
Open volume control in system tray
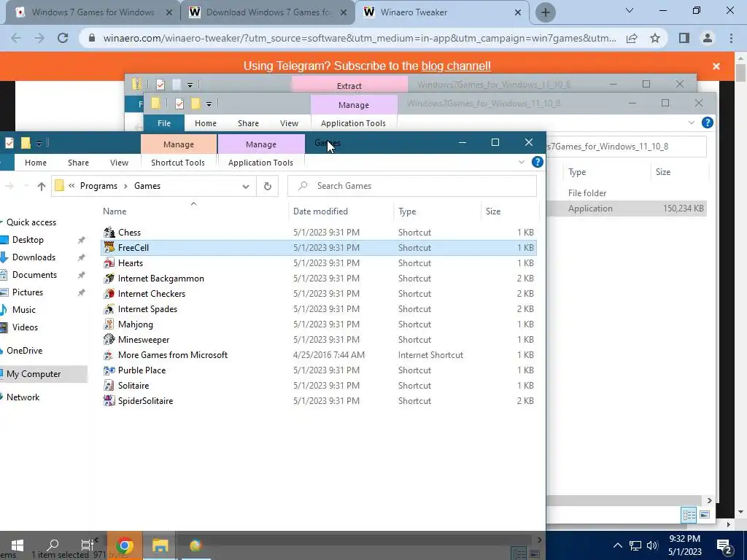coord(652,545)
